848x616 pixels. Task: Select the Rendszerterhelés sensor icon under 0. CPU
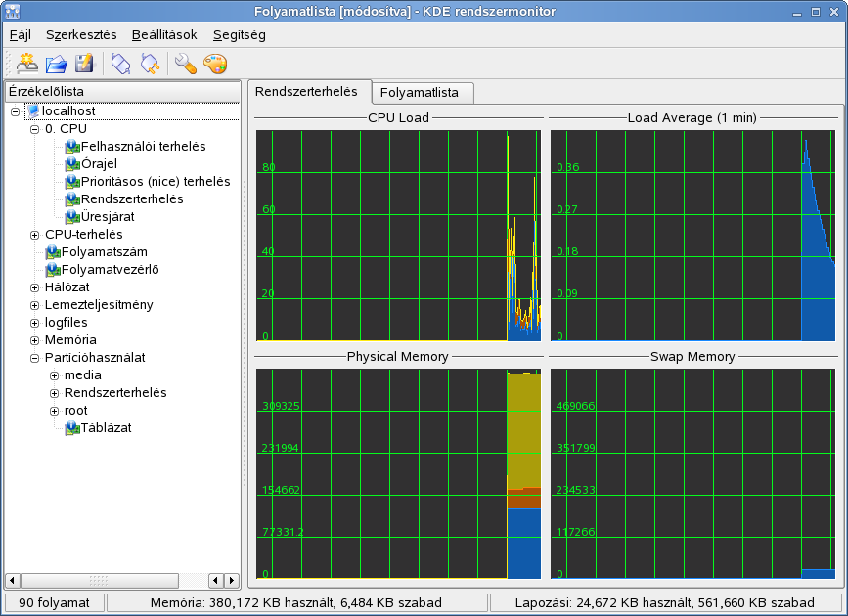(72, 199)
